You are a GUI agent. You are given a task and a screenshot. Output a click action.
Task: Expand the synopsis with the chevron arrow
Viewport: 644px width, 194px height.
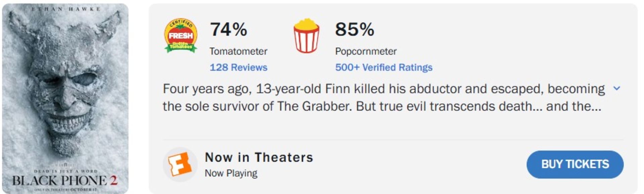point(616,88)
